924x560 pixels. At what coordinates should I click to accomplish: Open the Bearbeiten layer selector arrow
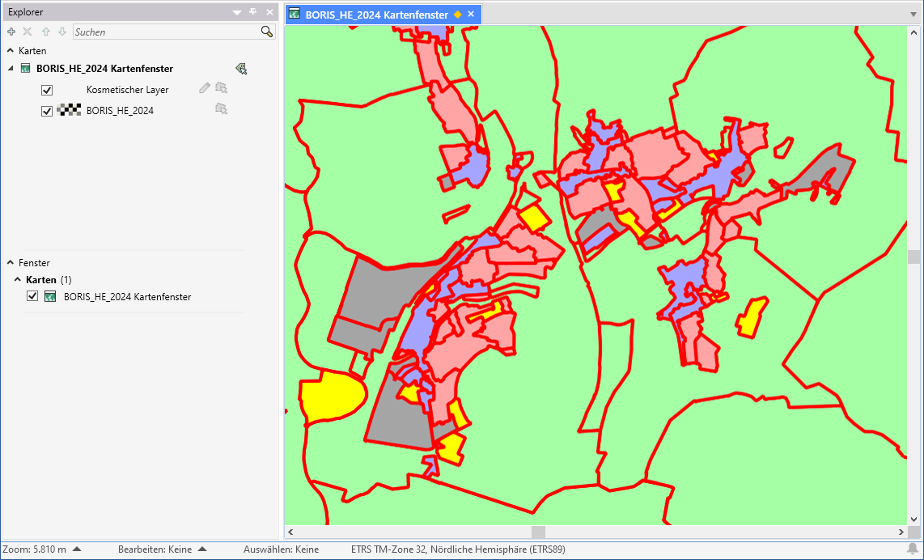[x=202, y=549]
